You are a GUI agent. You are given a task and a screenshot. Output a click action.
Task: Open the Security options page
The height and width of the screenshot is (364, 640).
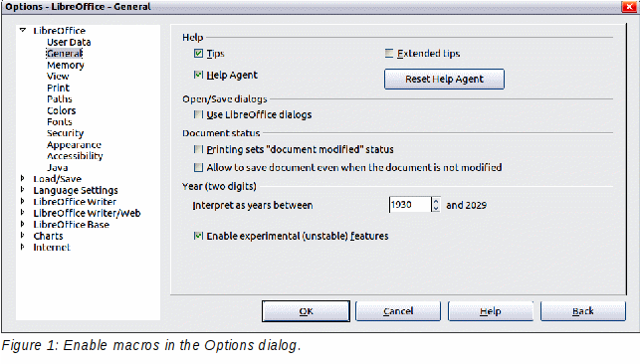pos(66,133)
